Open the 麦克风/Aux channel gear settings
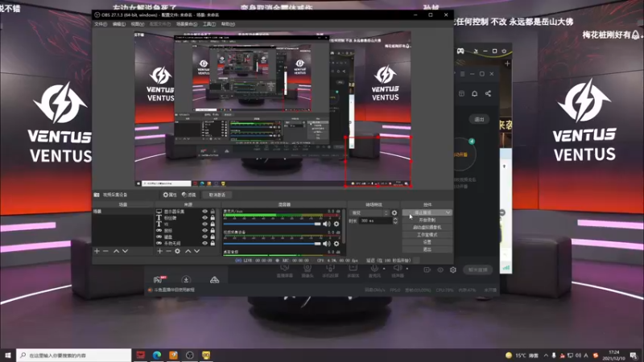 coord(336,224)
